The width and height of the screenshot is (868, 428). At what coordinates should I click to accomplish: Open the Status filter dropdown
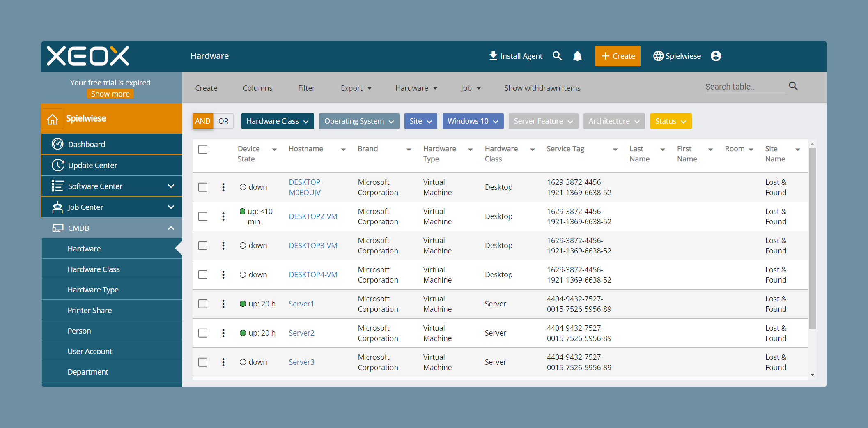(671, 121)
